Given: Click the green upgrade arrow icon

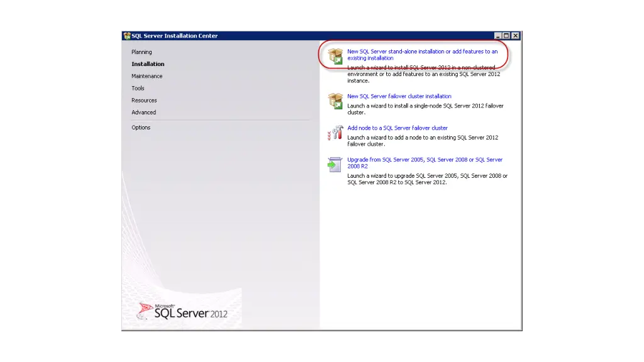Looking at the screenshot, I should pyautogui.click(x=334, y=164).
